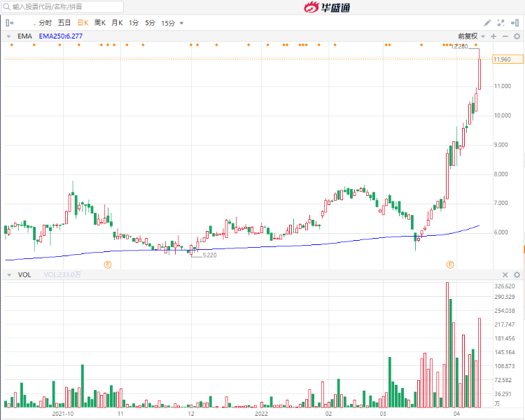Image resolution: width=525 pixels, height=420 pixels.
Task: Click the 11.000 price axis label
Action: pos(503,86)
